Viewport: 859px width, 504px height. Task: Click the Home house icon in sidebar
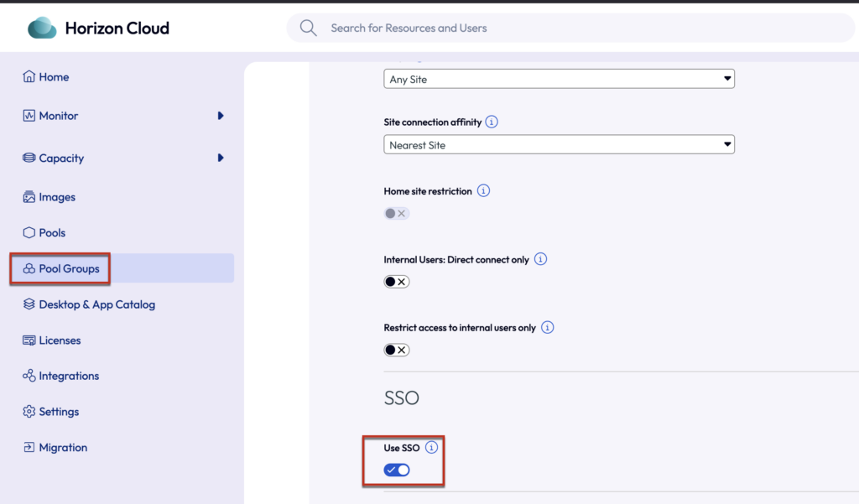[x=29, y=77]
